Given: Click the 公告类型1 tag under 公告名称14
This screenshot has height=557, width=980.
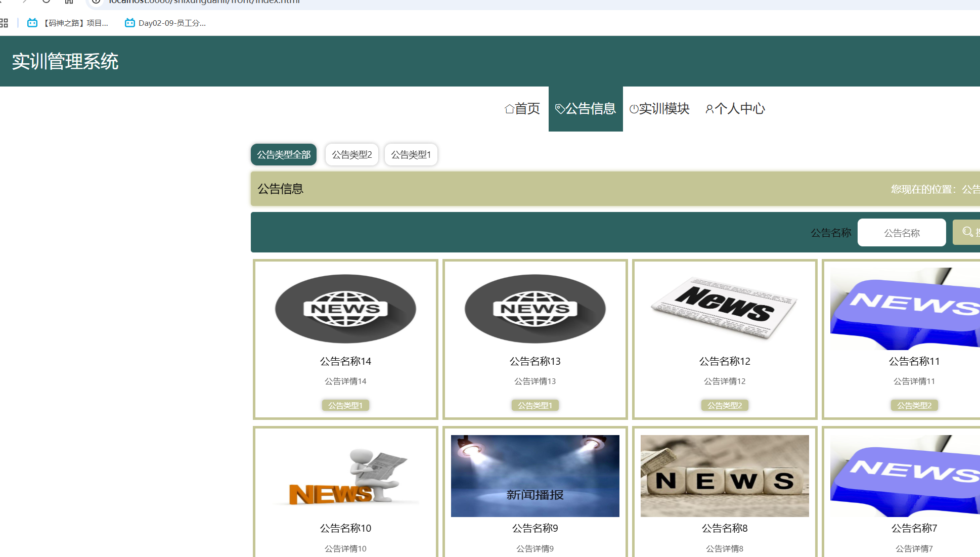Looking at the screenshot, I should pos(345,405).
